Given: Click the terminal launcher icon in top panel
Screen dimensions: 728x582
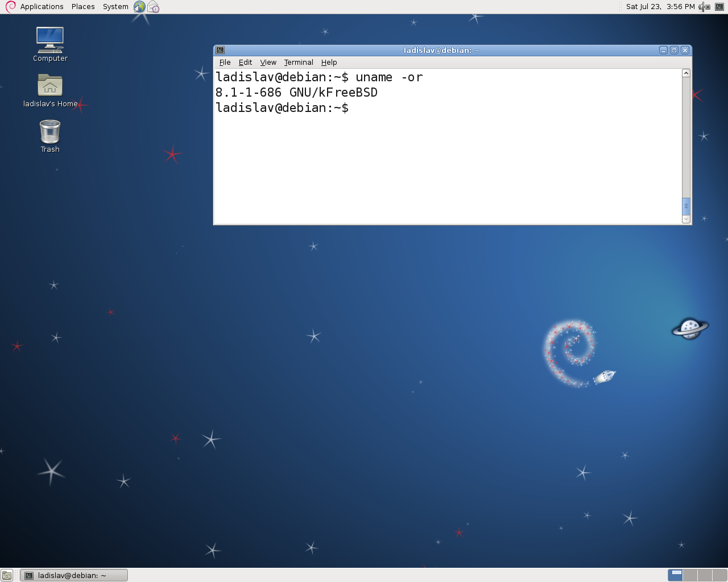Looking at the screenshot, I should [719, 7].
